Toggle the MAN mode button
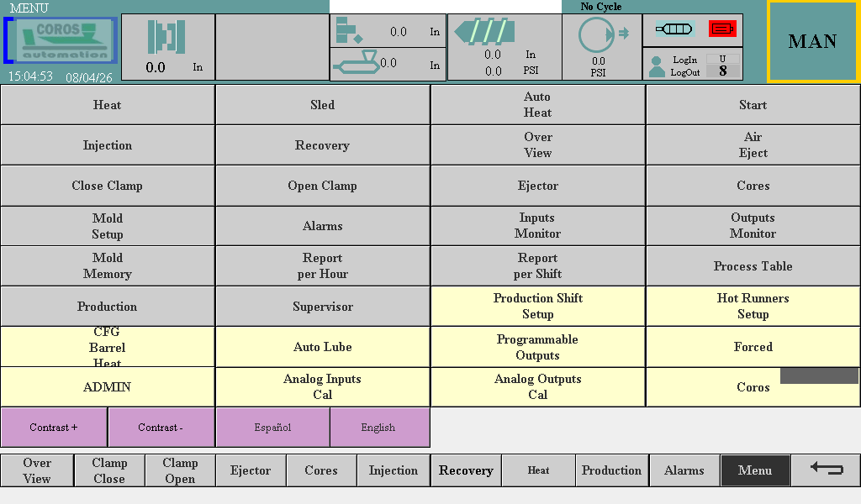The width and height of the screenshot is (861, 504). 812,41
